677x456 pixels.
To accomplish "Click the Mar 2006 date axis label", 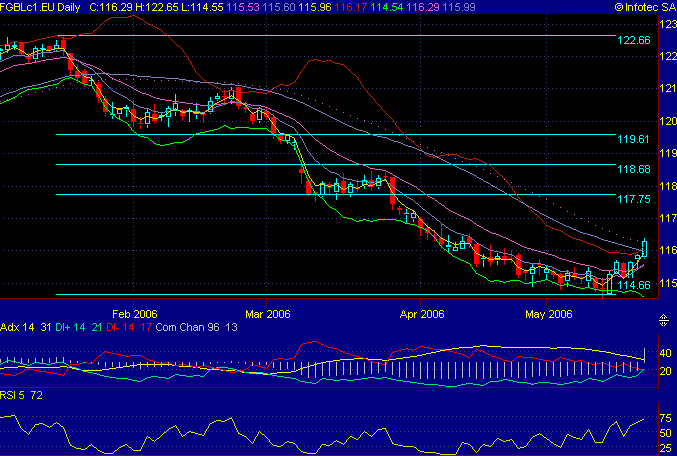I will (x=268, y=312).
